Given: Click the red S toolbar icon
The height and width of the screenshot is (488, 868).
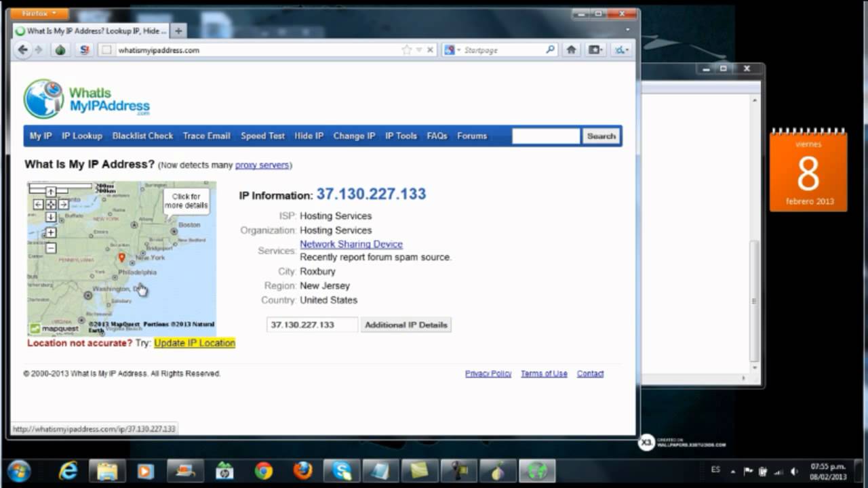Looking at the screenshot, I should coord(84,49).
